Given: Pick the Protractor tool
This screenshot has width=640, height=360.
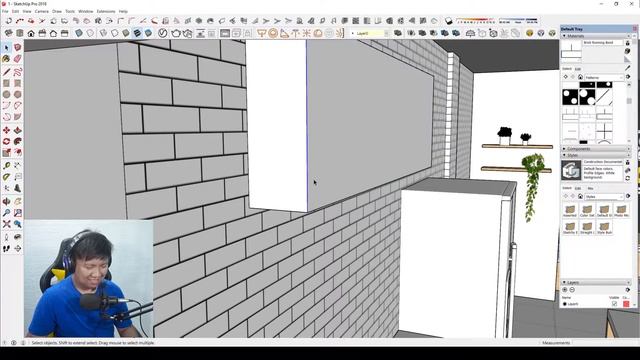Looking at the screenshot, I should tap(6, 177).
